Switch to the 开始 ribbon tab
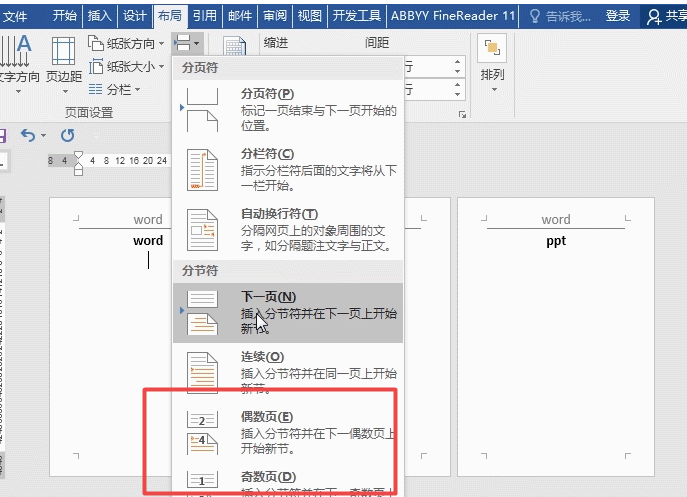 point(64,16)
